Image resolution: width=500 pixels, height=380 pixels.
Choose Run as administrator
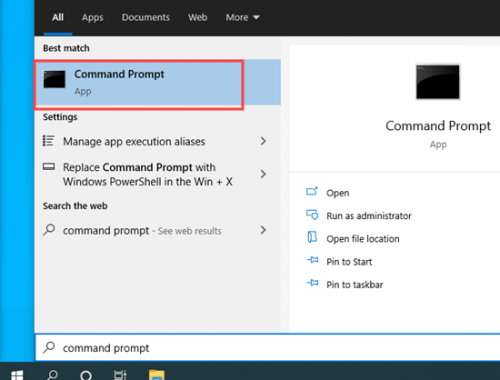click(x=369, y=216)
